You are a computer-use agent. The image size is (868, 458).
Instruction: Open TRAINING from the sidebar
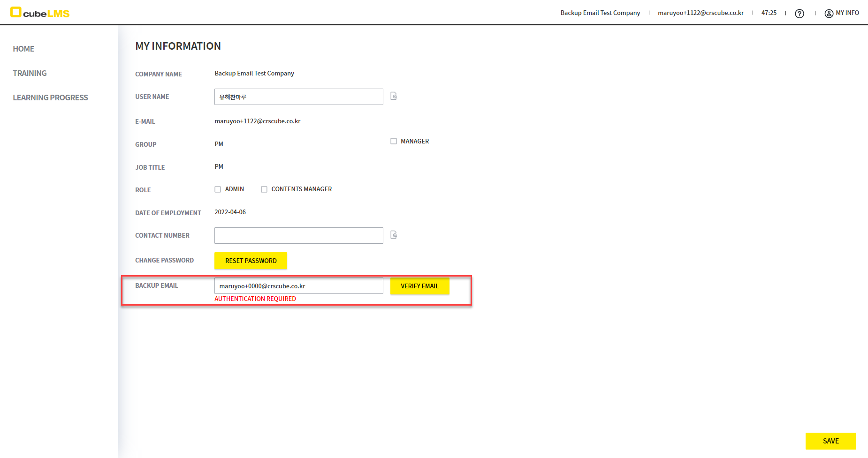(x=30, y=73)
